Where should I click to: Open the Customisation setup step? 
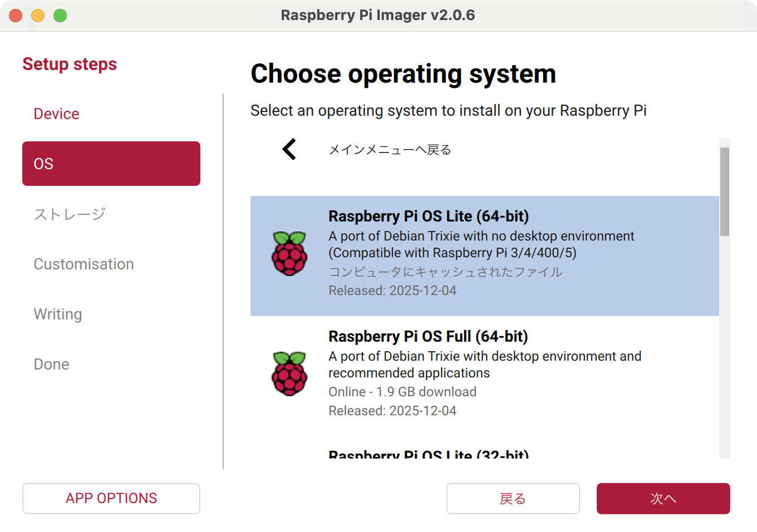click(x=111, y=264)
